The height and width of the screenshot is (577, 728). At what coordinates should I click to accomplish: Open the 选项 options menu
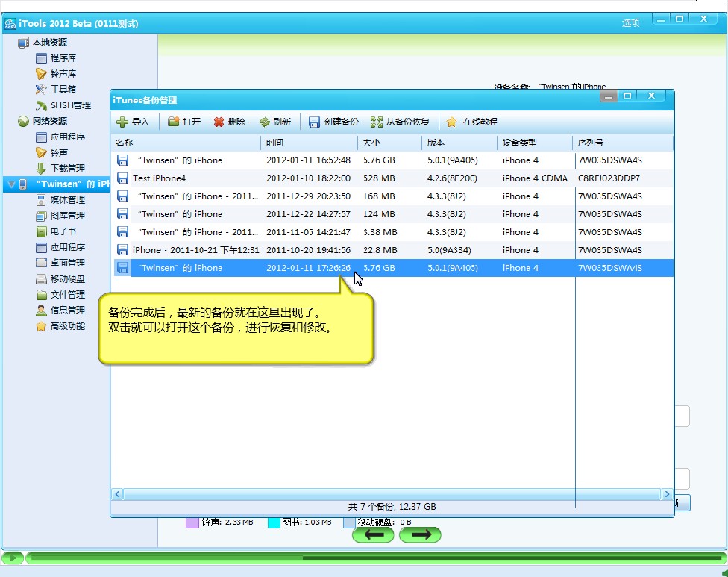[x=630, y=22]
